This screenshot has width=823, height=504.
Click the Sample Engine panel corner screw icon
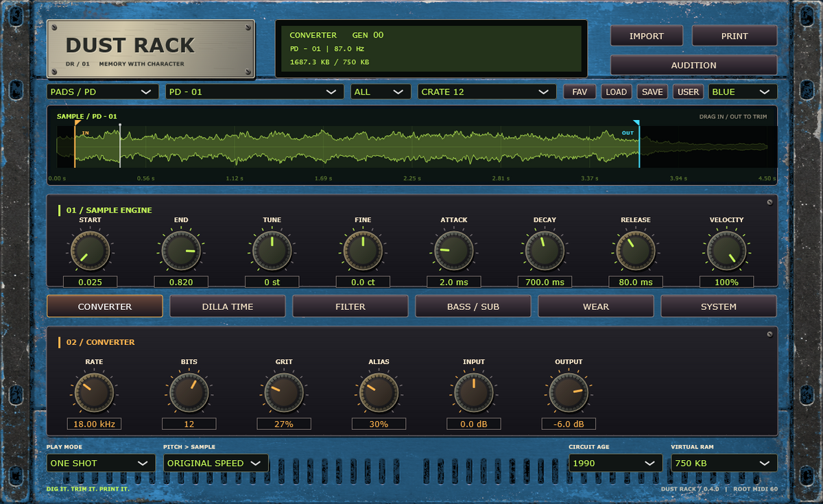pos(770,202)
